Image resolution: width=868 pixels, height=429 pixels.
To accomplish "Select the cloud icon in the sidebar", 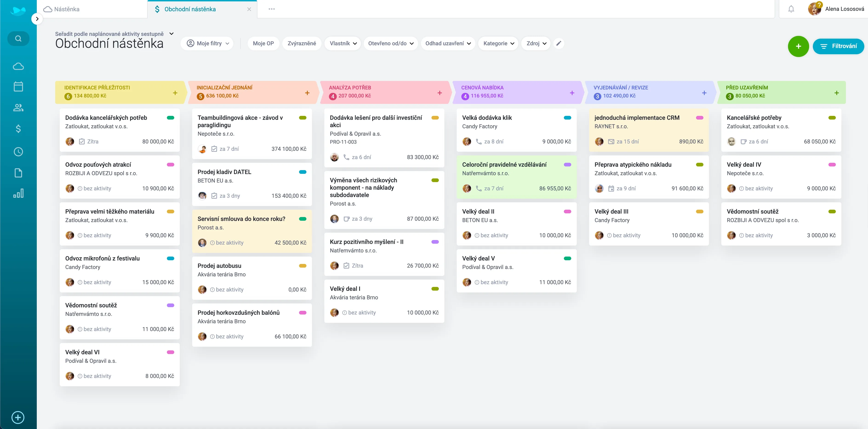I will (x=18, y=66).
